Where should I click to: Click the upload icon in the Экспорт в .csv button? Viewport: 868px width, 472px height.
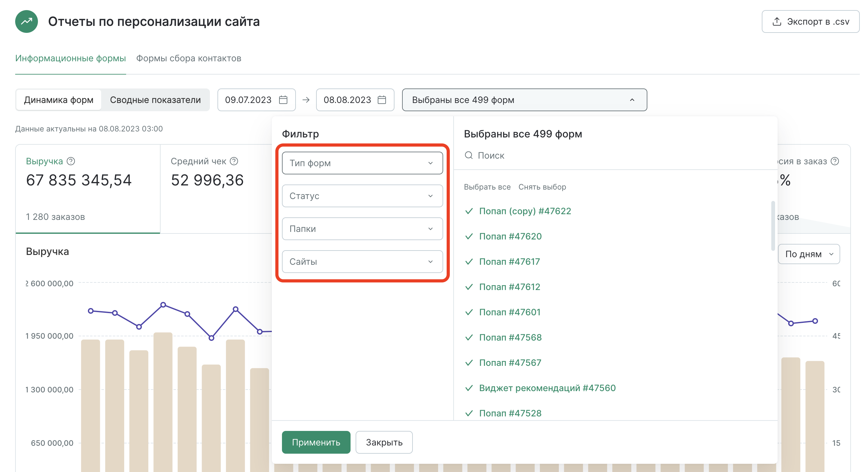click(777, 21)
